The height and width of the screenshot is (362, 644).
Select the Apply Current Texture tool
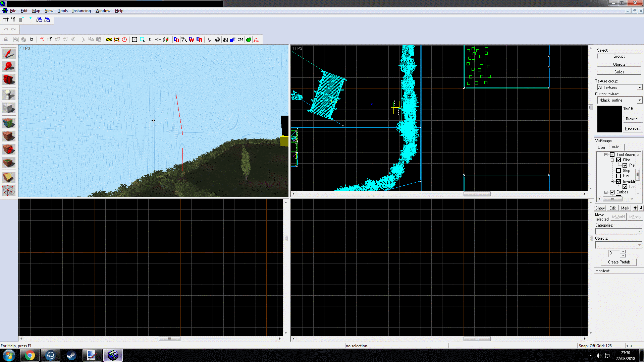coord(9,136)
